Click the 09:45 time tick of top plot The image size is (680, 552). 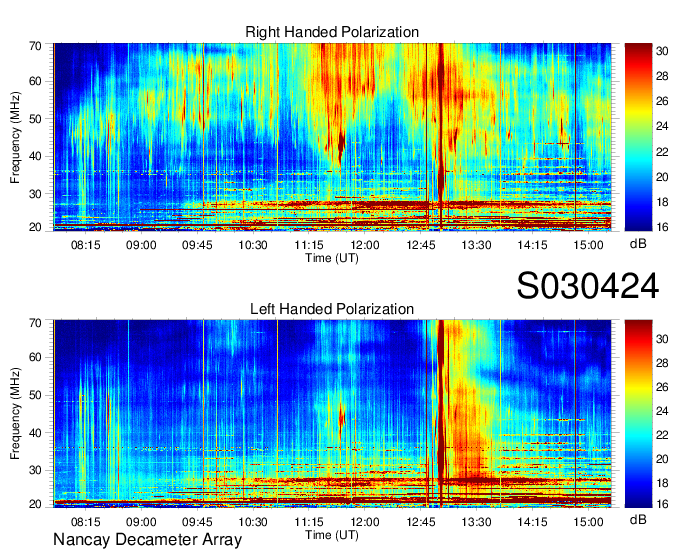(197, 245)
